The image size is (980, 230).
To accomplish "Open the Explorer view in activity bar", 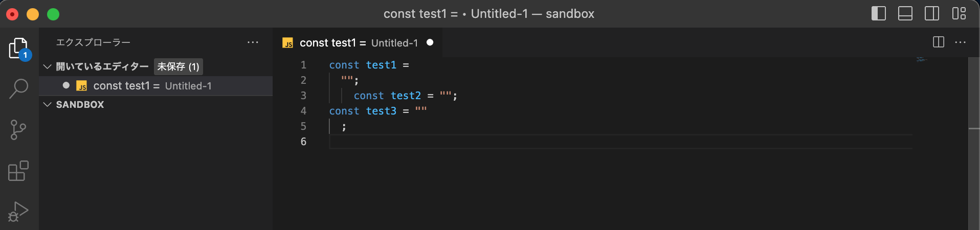I will pos(18,48).
